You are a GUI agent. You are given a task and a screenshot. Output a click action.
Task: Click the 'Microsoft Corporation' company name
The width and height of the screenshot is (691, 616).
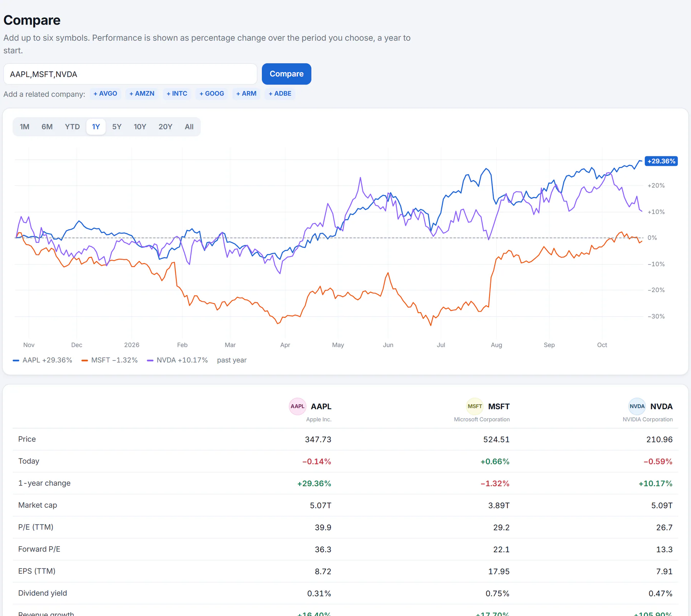click(x=482, y=419)
